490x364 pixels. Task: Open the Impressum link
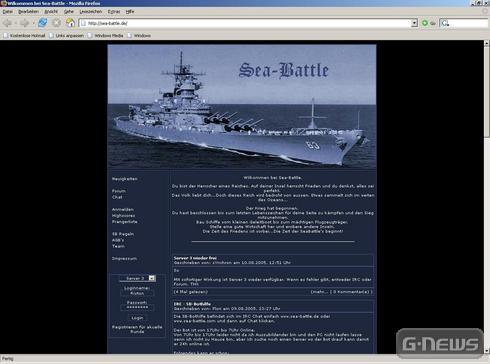point(124,258)
